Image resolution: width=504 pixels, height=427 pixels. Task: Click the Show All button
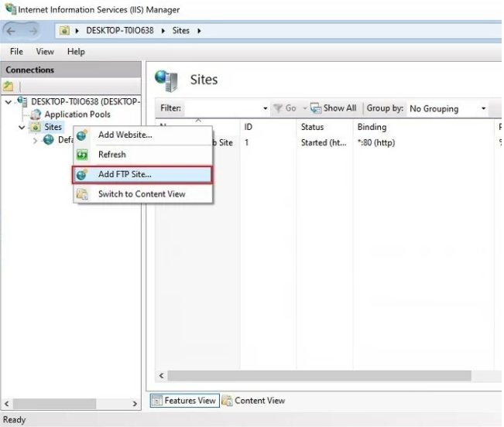[x=334, y=108]
